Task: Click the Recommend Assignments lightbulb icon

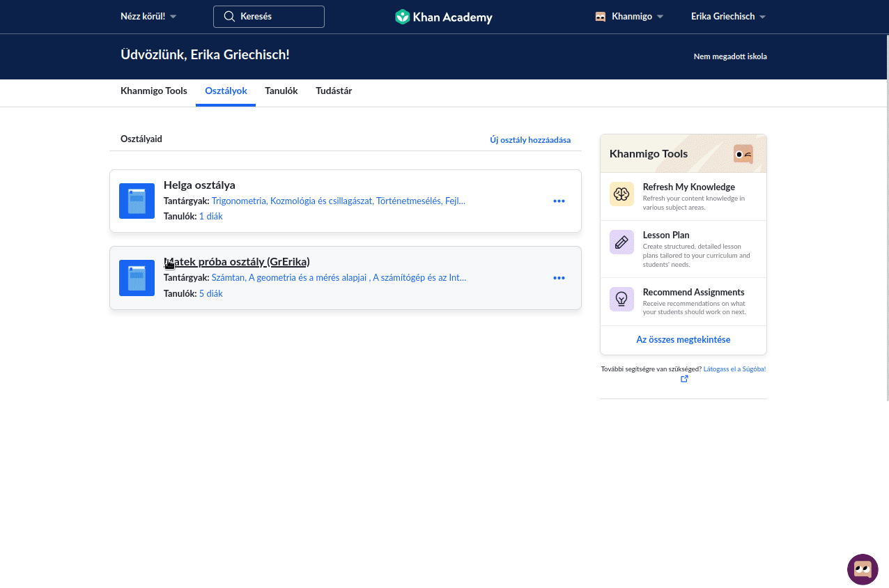Action: coord(621,300)
